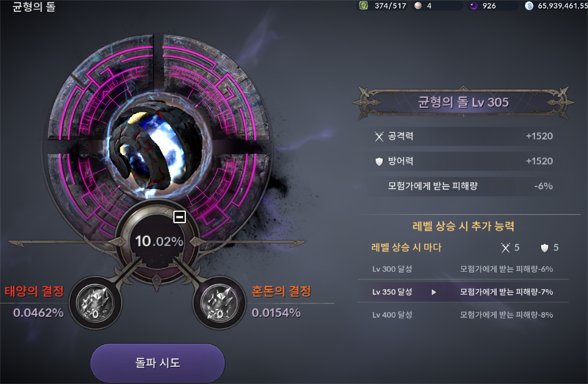The width and height of the screenshot is (588, 384).
Task: Click the 돌파 시도 button
Action: point(157,363)
